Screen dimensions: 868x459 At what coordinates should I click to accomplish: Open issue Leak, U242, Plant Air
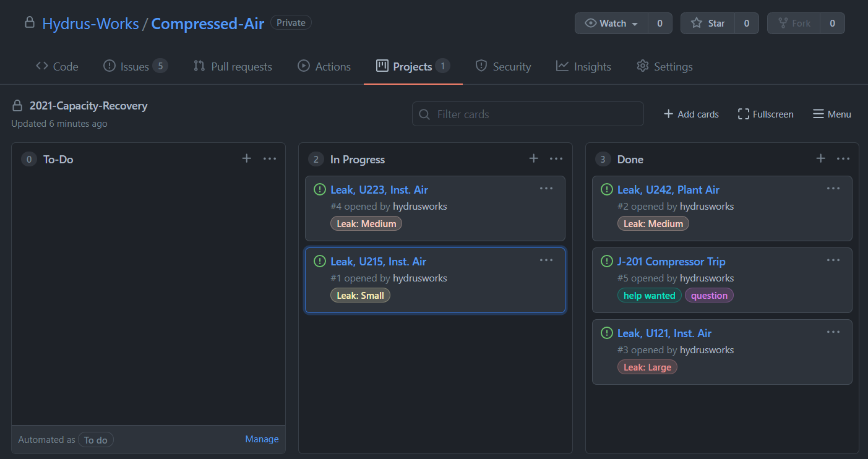(x=668, y=190)
